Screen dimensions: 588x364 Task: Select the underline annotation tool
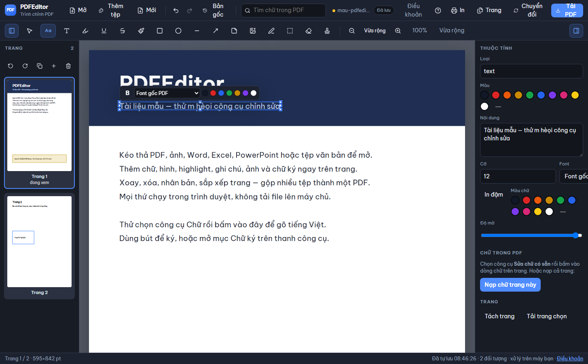tap(104, 31)
